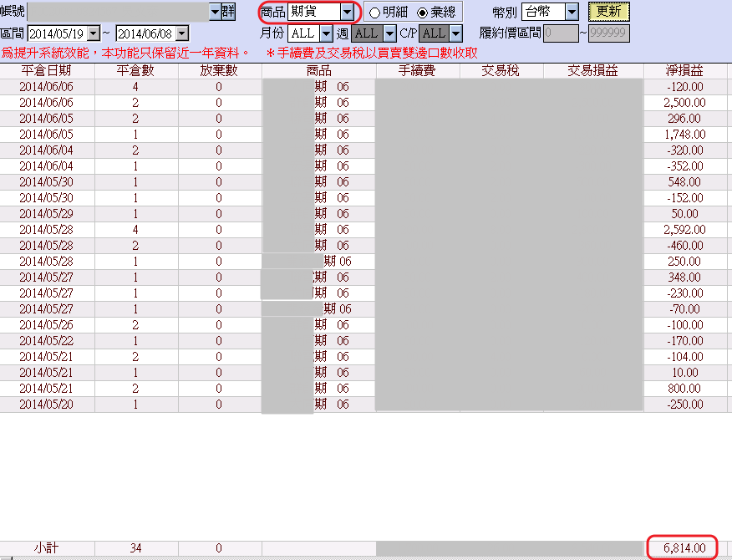Image resolution: width=732 pixels, height=560 pixels.
Task: Click the 履約價區間 999999 upper field
Action: point(609,33)
